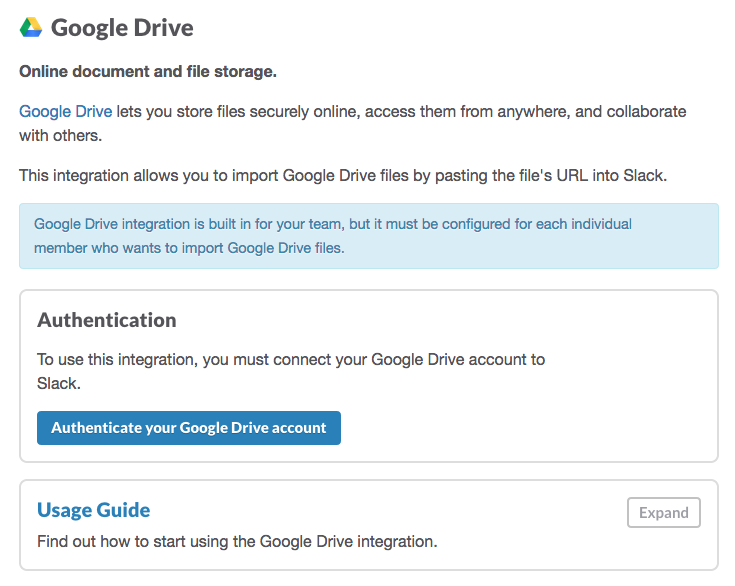Click the blue info banner about team configuration
735x586 pixels.
coord(368,236)
